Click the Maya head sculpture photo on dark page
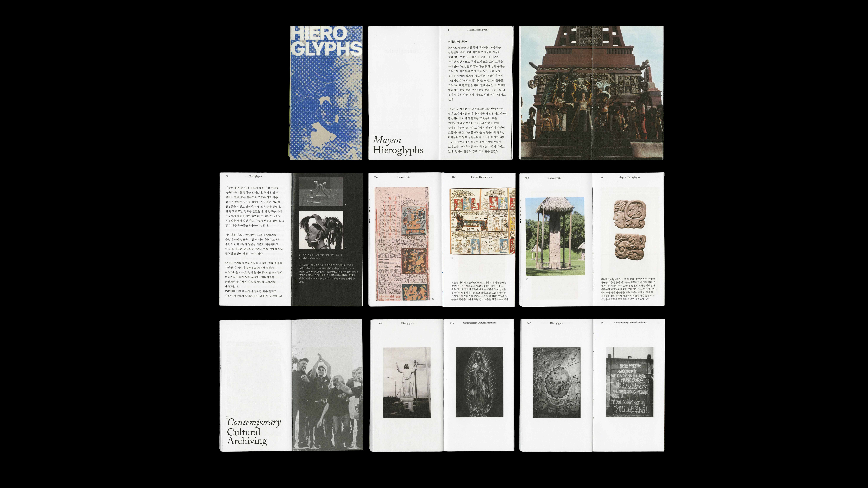 click(321, 230)
